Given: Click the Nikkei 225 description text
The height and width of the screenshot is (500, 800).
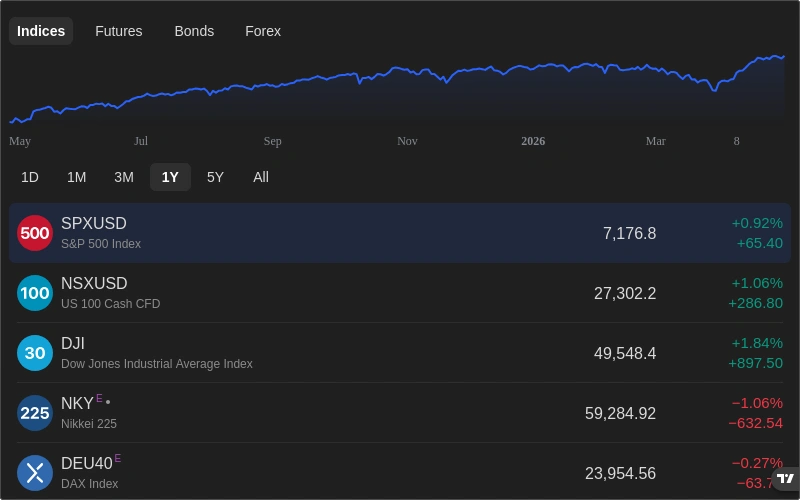Looking at the screenshot, I should pos(89,423).
